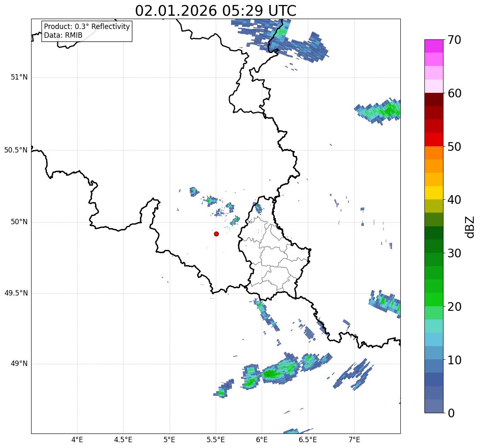Click the 49.5°N latitude label
480x448 pixels.
16,293
